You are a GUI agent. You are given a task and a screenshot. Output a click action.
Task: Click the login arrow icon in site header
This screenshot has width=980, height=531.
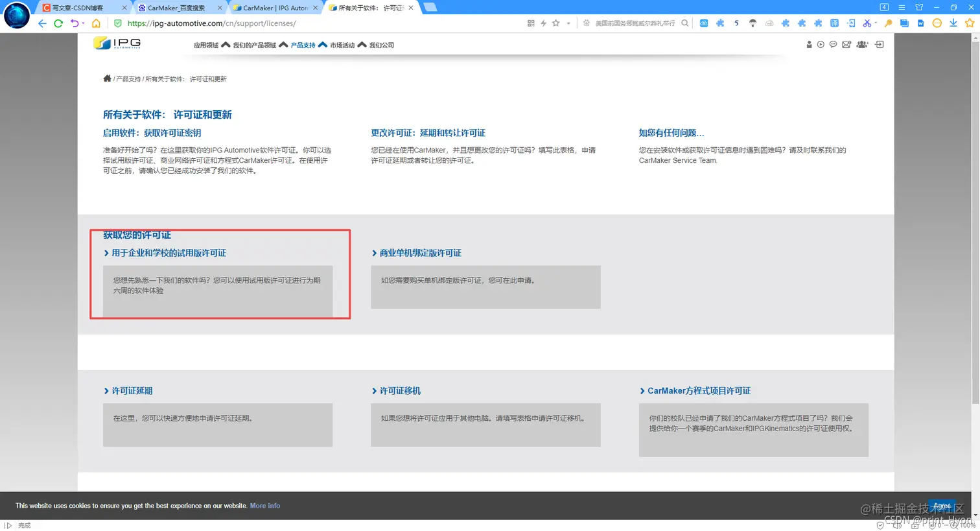[x=879, y=45]
